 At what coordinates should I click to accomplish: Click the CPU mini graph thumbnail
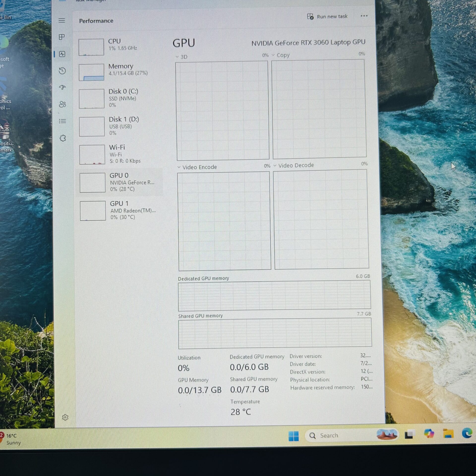(91, 47)
